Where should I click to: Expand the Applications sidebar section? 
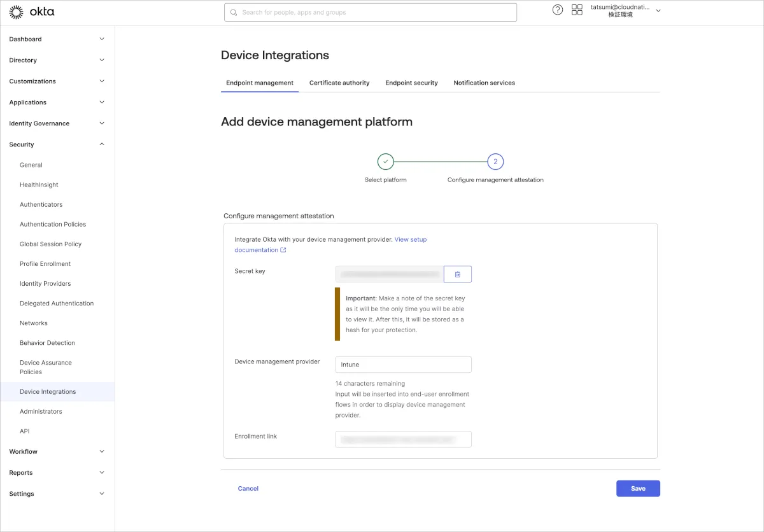tap(102, 102)
